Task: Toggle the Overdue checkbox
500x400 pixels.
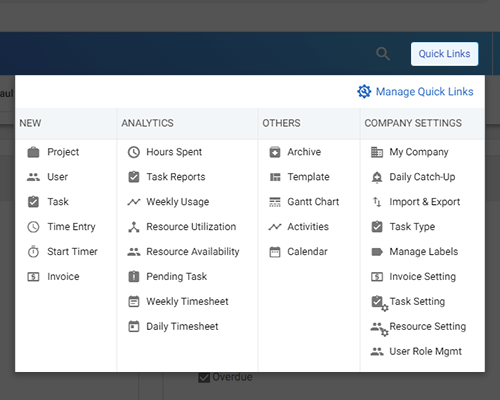Action: point(204,377)
